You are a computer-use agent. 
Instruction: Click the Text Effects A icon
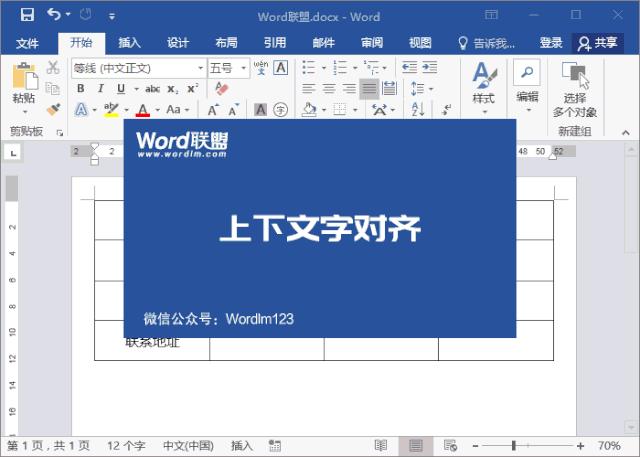[x=81, y=109]
